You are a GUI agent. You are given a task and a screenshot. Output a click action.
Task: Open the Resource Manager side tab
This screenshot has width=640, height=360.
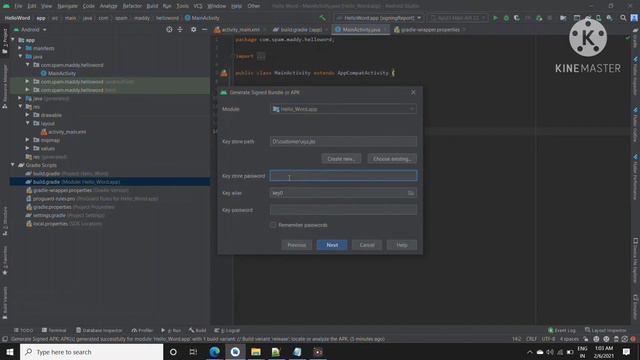click(x=5, y=87)
